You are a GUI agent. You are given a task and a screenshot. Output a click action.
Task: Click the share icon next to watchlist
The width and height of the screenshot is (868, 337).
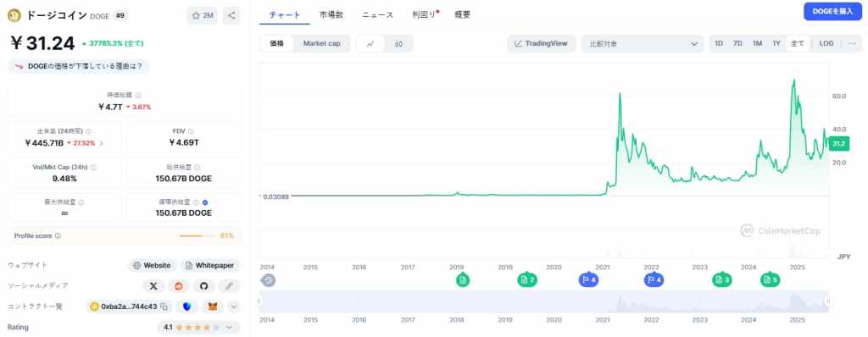point(231,15)
